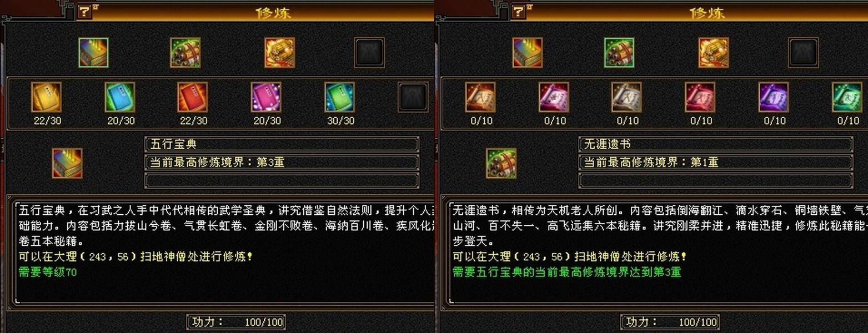Screen dimensions: 868x333
Task: Click the 无涯遗书 name field
Action: click(716, 144)
